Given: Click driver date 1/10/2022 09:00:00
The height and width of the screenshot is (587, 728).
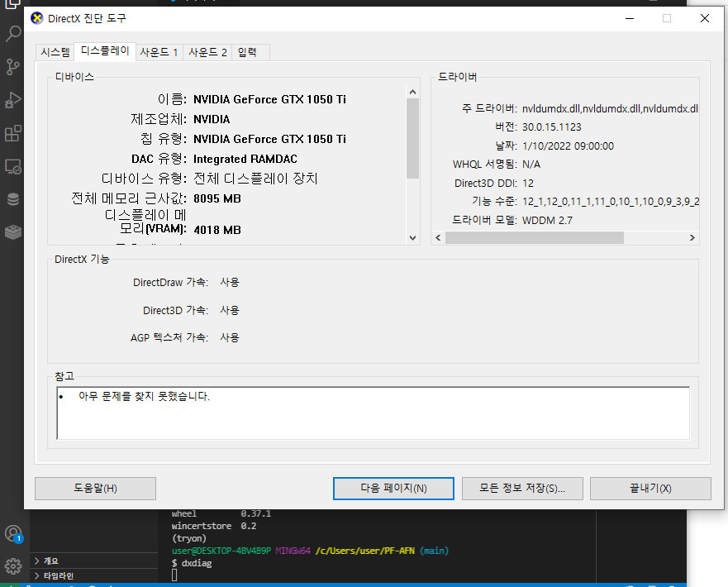Looking at the screenshot, I should 568,146.
